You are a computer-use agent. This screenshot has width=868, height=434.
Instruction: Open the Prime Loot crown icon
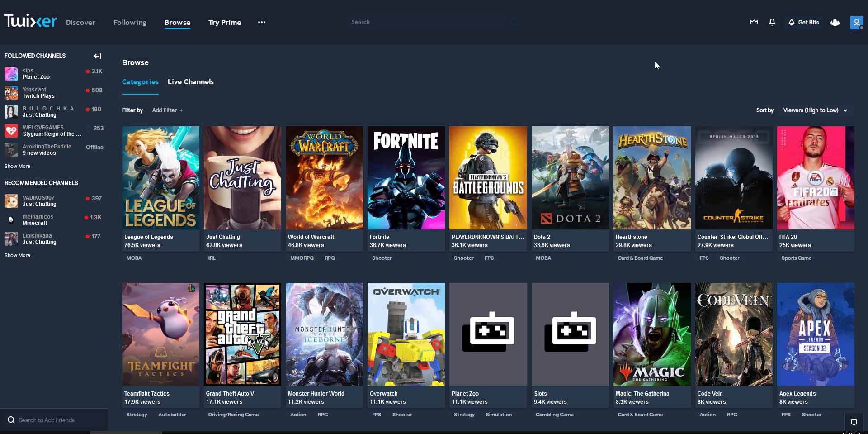(x=754, y=22)
